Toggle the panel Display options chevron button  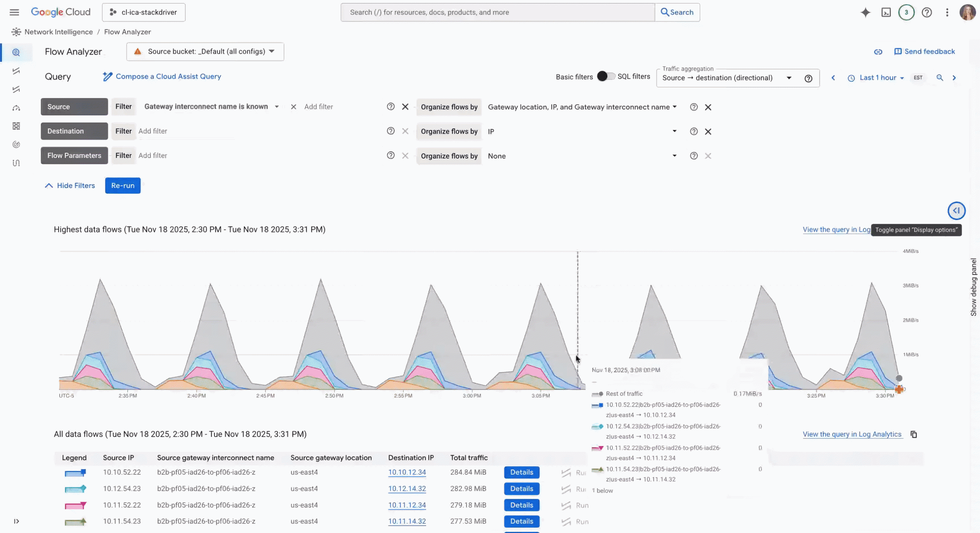[956, 210]
